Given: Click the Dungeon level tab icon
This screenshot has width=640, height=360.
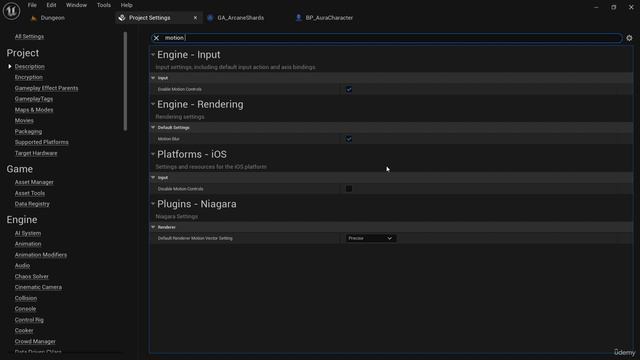Looking at the screenshot, I should [34, 18].
